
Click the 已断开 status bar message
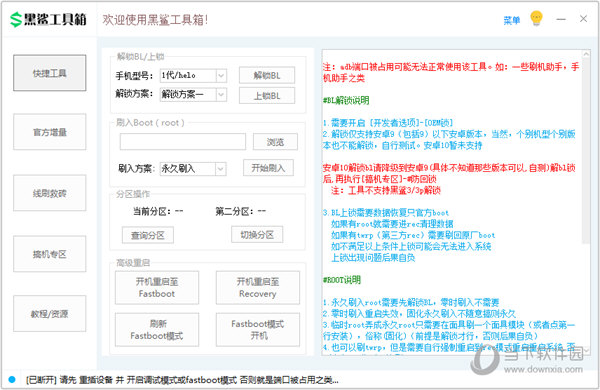click(182, 380)
